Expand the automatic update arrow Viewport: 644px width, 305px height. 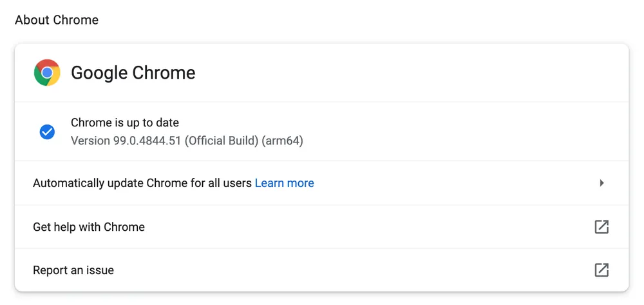point(601,183)
